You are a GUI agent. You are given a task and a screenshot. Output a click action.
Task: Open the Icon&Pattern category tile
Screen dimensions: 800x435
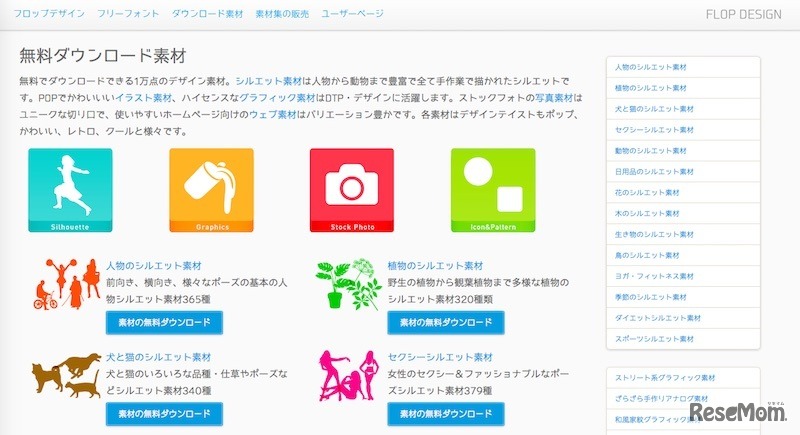pos(493,190)
